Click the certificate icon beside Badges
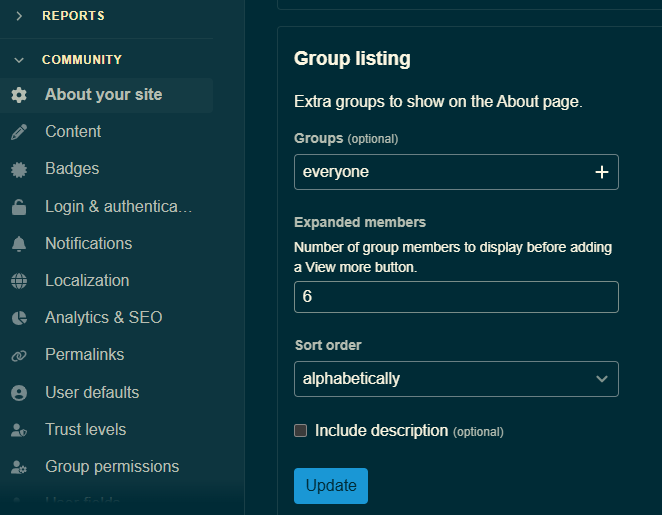662x515 pixels. (x=19, y=169)
